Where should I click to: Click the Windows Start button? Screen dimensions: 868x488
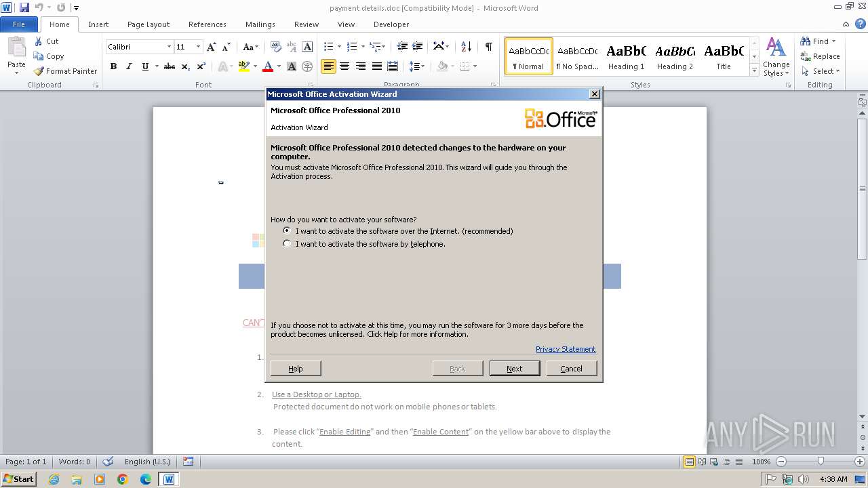[18, 479]
